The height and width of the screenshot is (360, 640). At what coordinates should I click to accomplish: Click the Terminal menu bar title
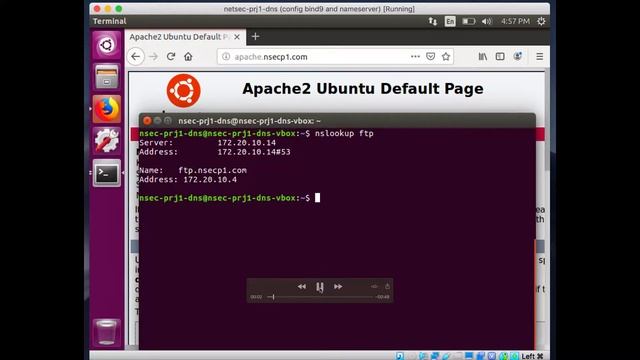coord(109,21)
